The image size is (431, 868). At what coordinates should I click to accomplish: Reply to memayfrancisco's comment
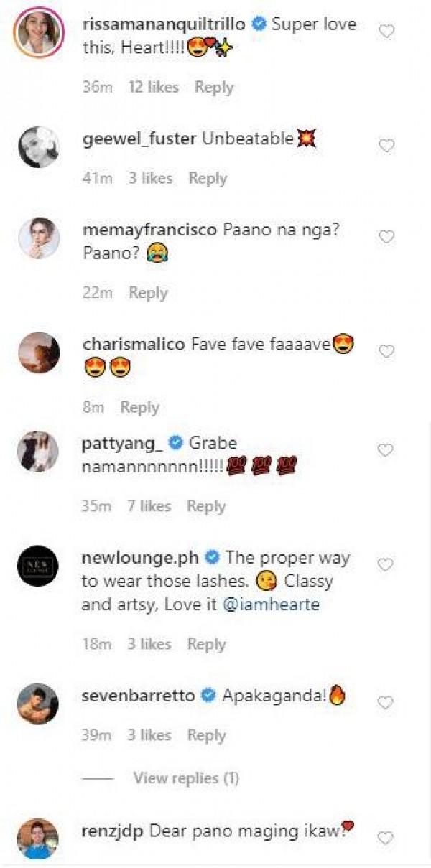point(148,293)
